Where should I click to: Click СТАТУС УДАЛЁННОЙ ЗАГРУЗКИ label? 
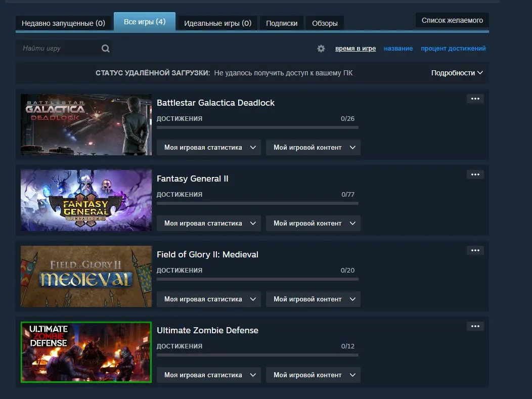[x=153, y=73]
